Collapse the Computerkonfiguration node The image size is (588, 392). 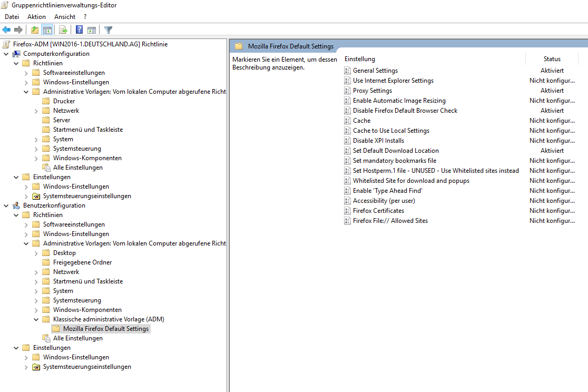pyautogui.click(x=6, y=54)
